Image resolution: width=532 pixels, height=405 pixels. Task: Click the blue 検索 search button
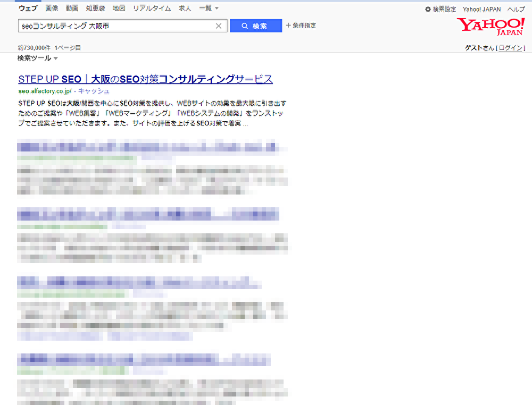coord(256,26)
